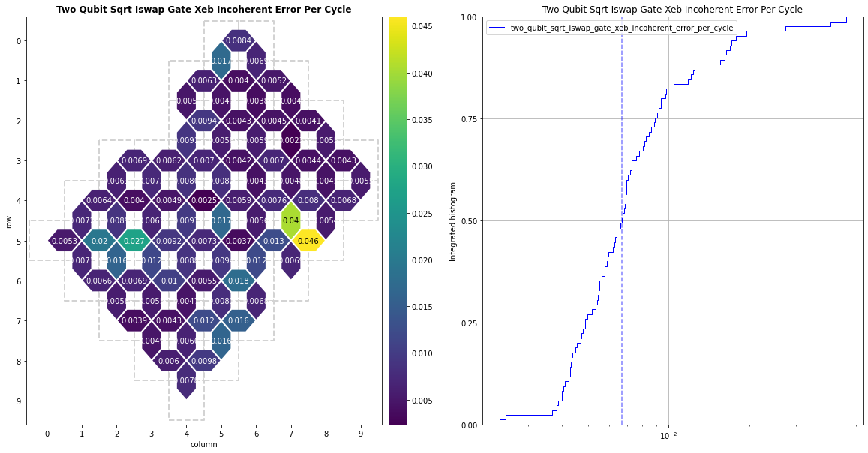Select the 0.018 cell in row 6

pyautogui.click(x=239, y=281)
